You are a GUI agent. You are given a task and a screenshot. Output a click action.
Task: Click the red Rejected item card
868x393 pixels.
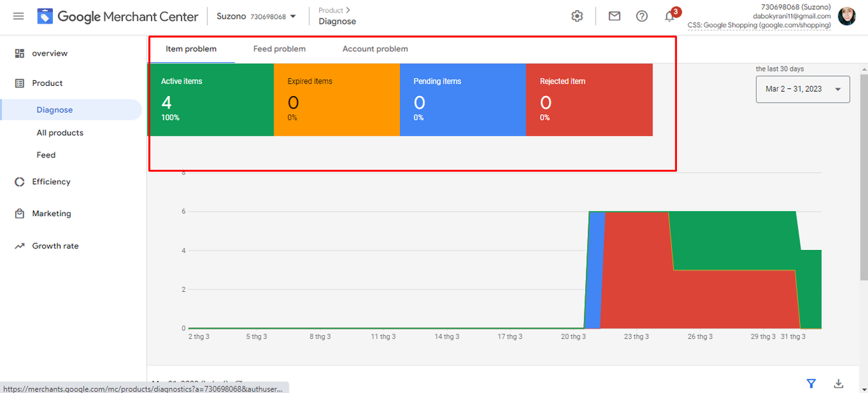pos(589,100)
